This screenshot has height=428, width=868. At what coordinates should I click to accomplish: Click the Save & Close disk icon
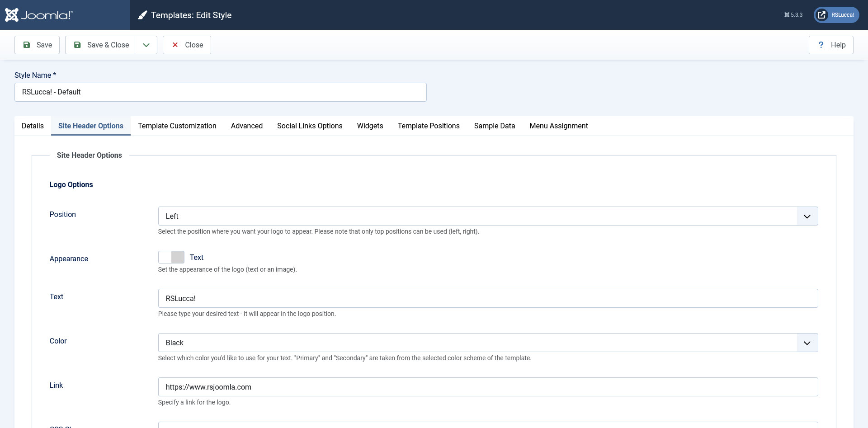pyautogui.click(x=77, y=45)
